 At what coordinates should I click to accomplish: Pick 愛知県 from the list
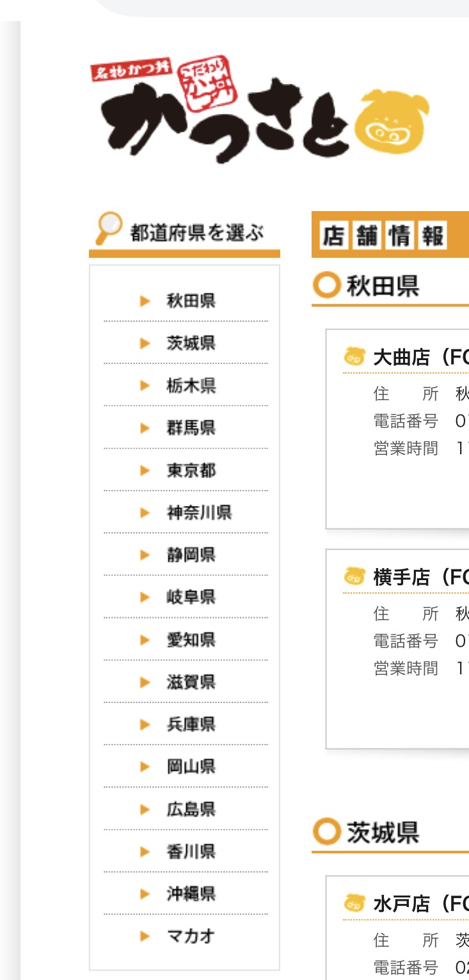point(191,640)
